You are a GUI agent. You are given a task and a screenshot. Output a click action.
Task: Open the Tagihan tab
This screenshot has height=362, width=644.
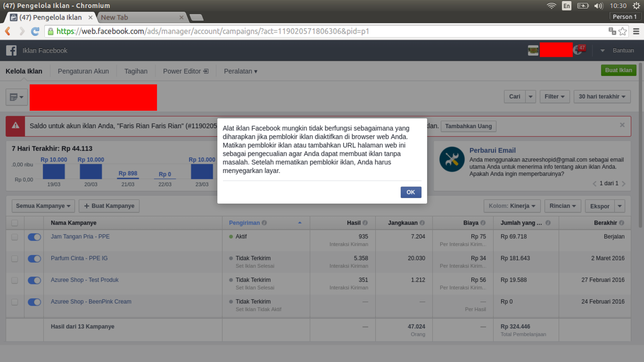(136, 71)
